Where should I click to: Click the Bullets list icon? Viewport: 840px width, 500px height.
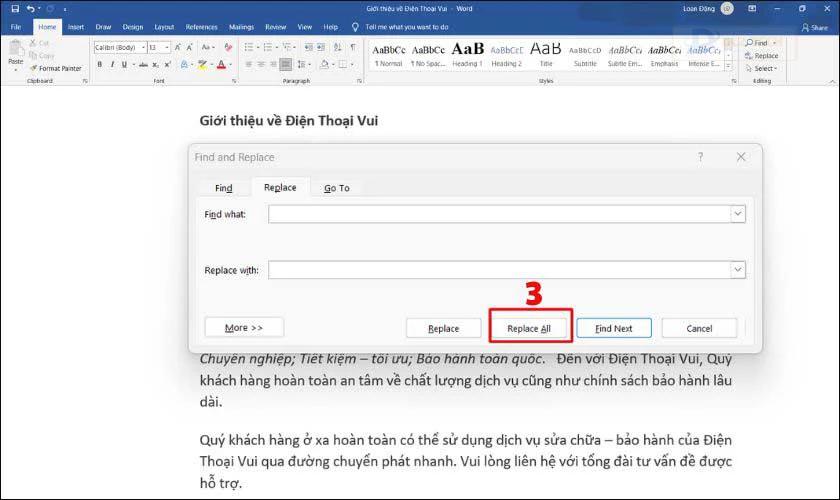(x=249, y=48)
